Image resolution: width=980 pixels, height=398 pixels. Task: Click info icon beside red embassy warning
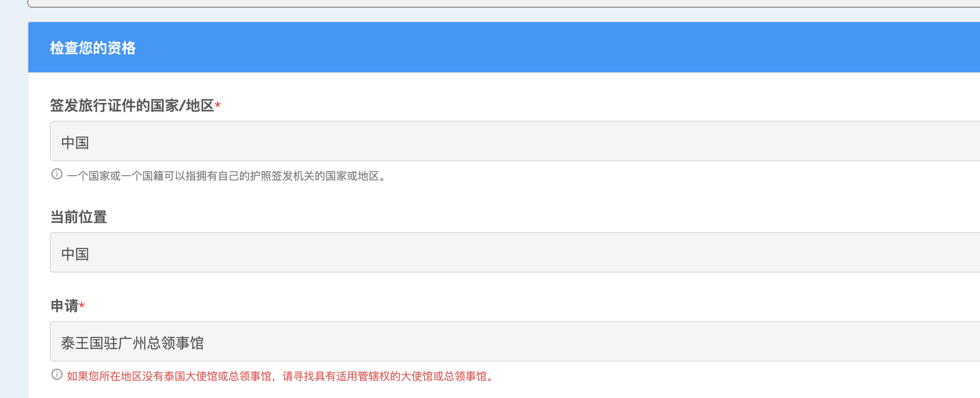coord(57,375)
